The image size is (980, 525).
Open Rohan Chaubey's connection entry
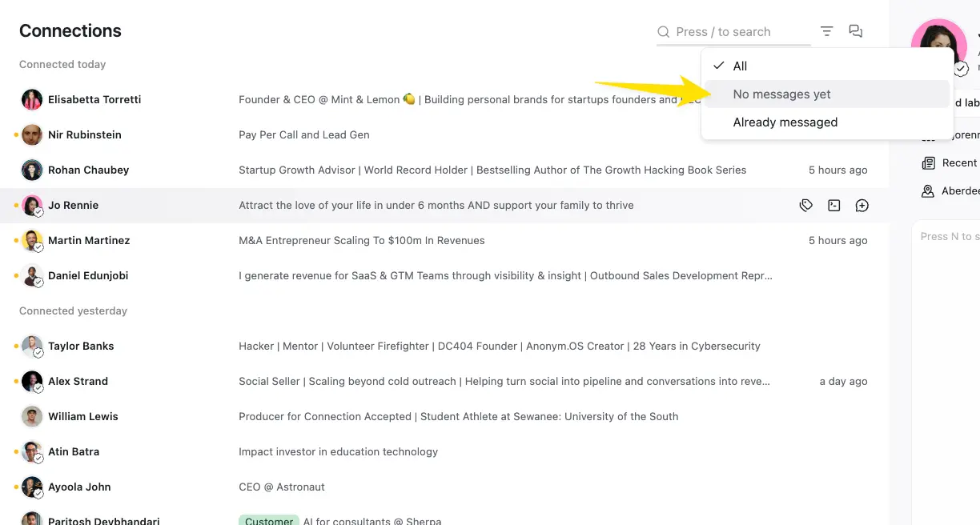point(444,170)
